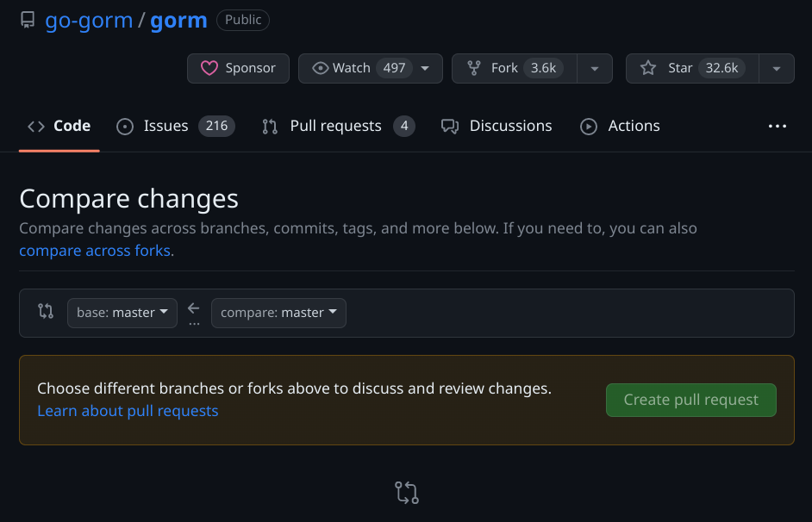This screenshot has height=522, width=812.
Task: Click the play circle icon beside Actions
Action: click(588, 126)
